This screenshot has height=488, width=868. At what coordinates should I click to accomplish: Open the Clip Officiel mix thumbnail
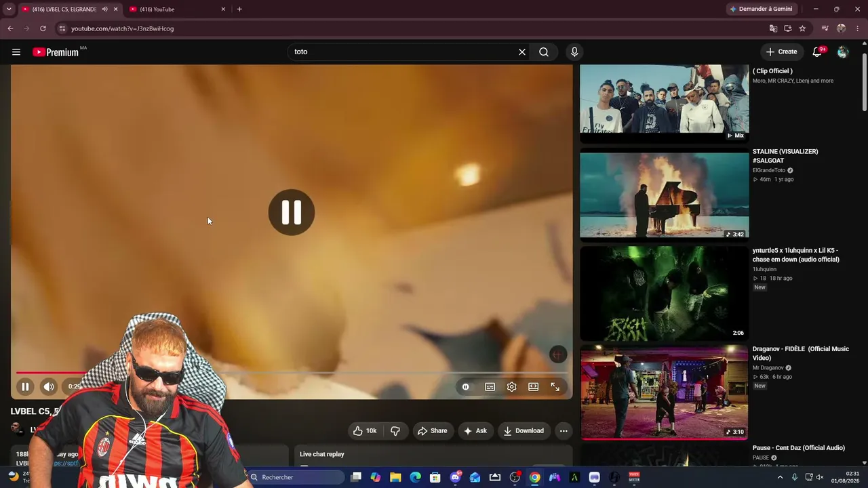coord(665,103)
